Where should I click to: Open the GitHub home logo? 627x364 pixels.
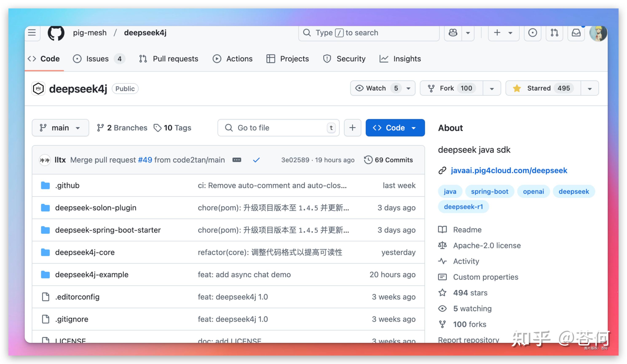[x=56, y=33]
